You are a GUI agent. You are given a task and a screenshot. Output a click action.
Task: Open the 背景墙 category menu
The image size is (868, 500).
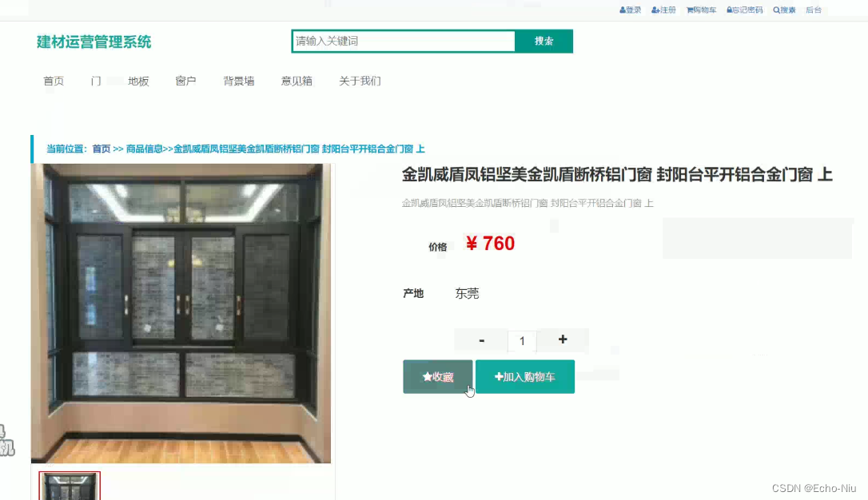point(239,81)
